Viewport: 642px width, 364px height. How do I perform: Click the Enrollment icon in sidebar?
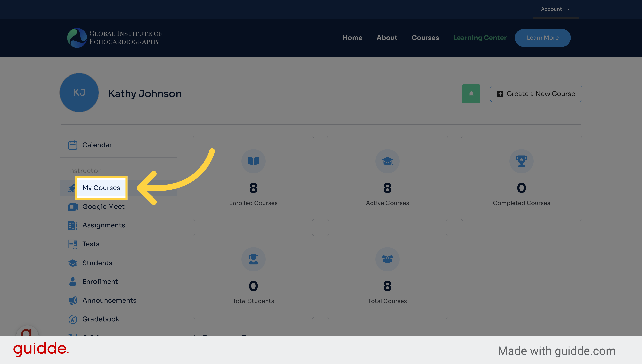click(72, 281)
